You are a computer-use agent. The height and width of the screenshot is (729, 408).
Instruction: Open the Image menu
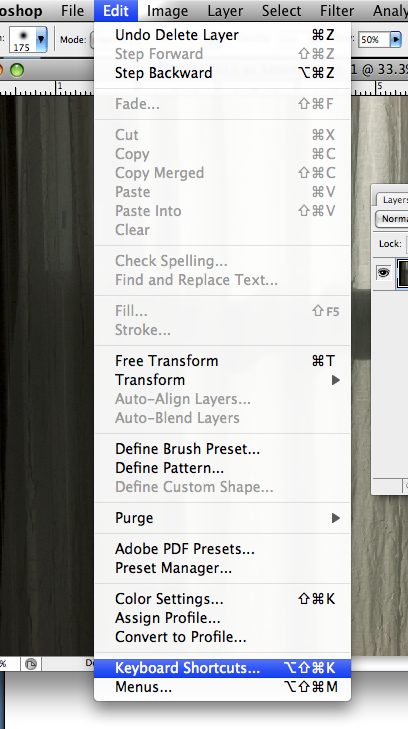[x=167, y=10]
